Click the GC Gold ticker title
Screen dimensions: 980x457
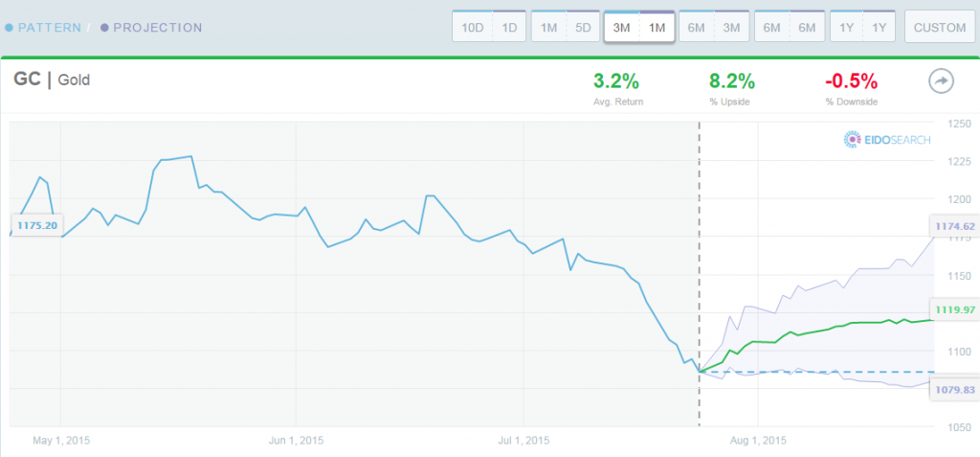click(52, 80)
